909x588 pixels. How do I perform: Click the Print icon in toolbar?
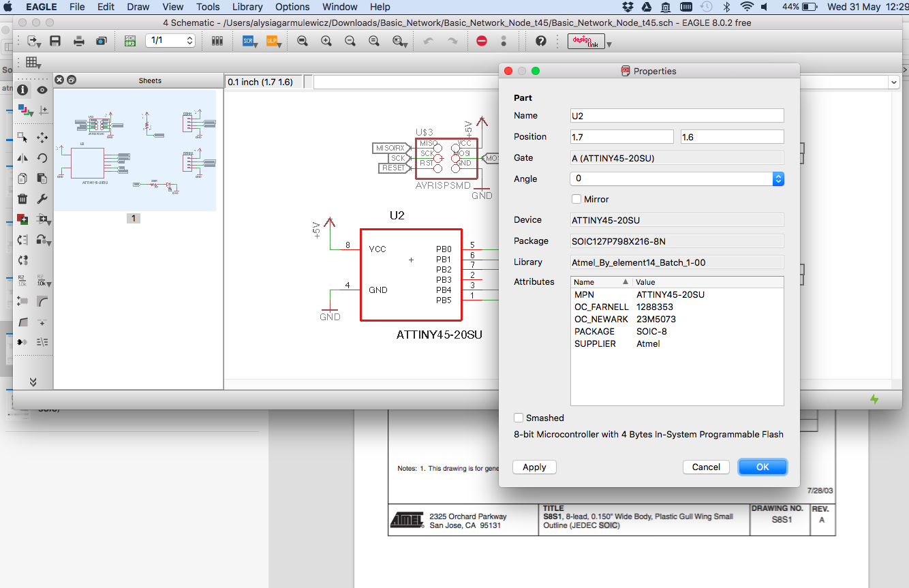79,41
